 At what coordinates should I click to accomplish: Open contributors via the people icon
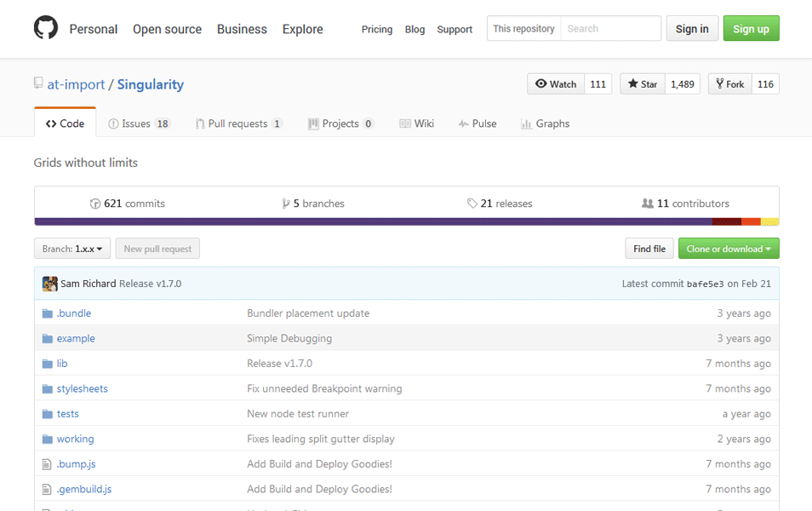click(646, 204)
